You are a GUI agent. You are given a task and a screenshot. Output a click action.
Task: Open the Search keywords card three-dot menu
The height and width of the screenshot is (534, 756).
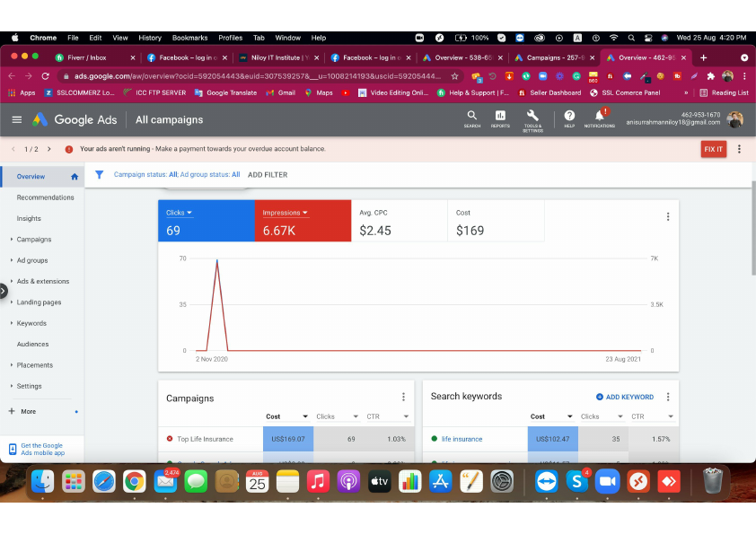668,397
